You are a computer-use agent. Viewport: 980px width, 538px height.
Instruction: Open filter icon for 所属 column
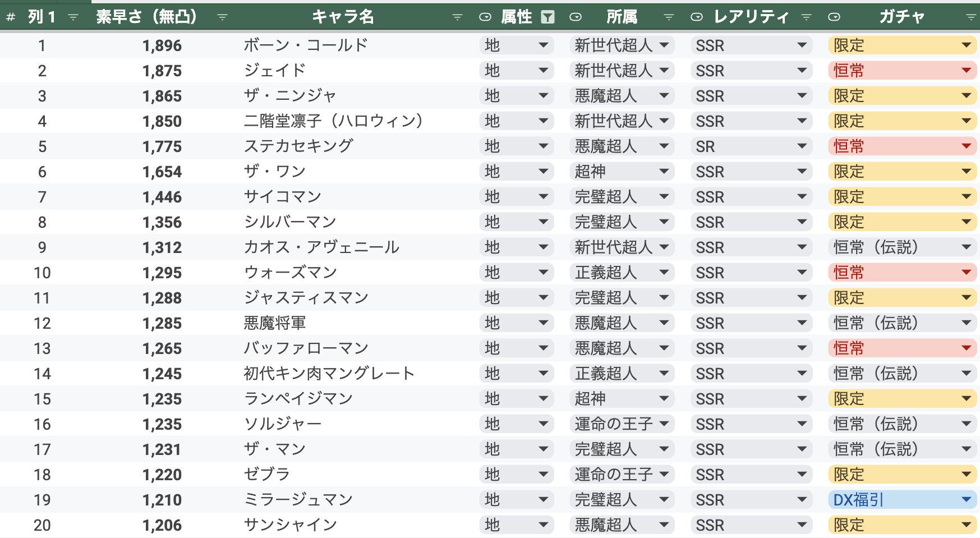[669, 17]
